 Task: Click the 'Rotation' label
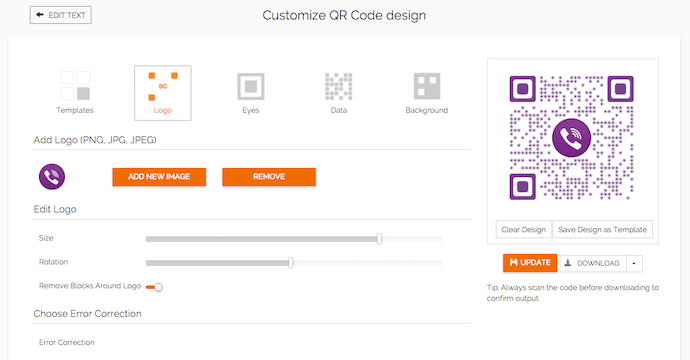(53, 262)
